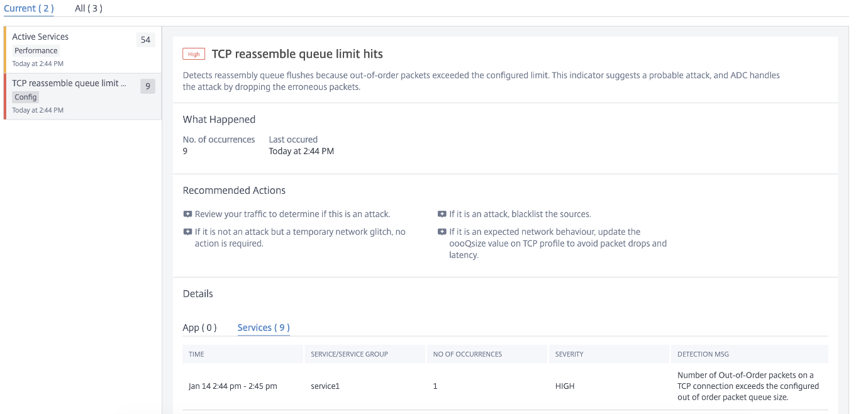
Task: Sort by the TIME column header
Action: 243,354
